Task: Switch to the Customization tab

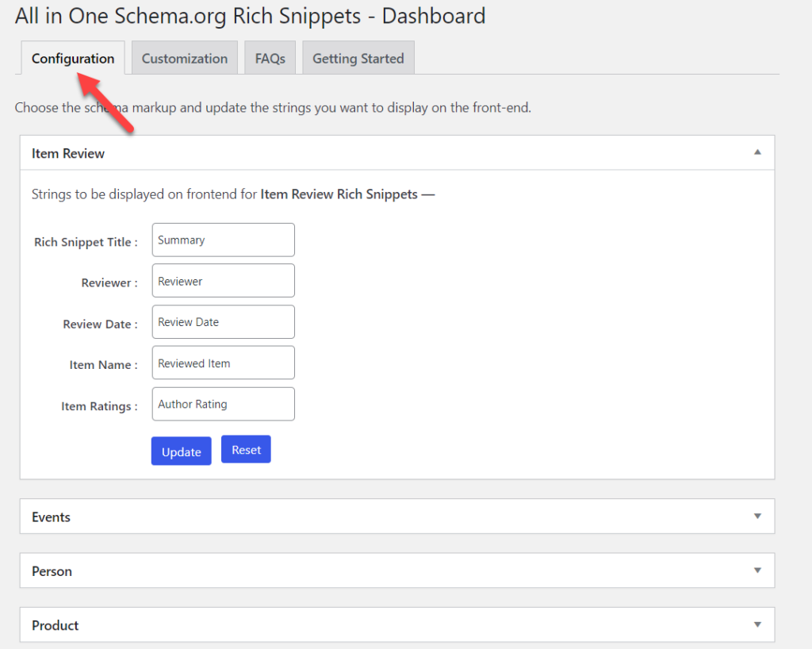Action: pyautogui.click(x=185, y=59)
